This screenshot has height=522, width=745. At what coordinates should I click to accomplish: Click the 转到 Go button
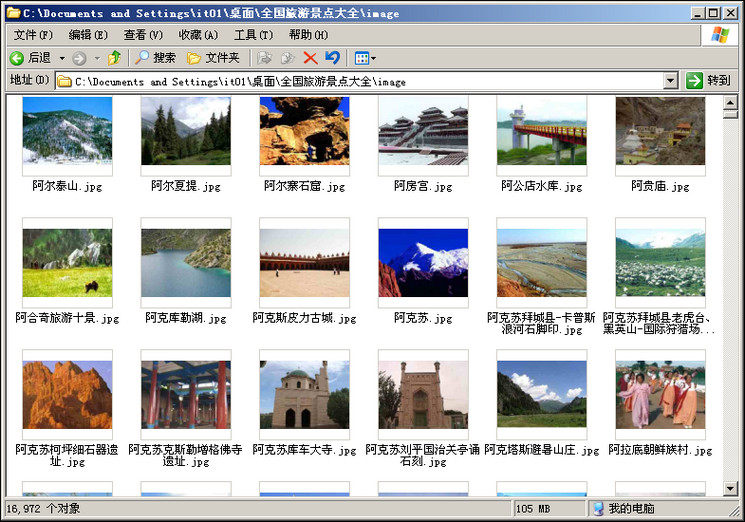coord(708,81)
